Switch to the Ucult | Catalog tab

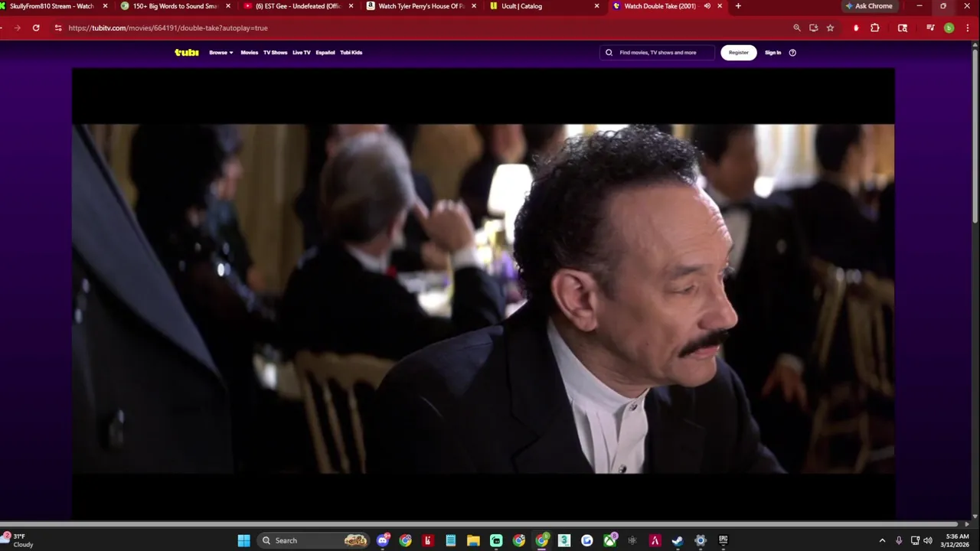(x=544, y=6)
